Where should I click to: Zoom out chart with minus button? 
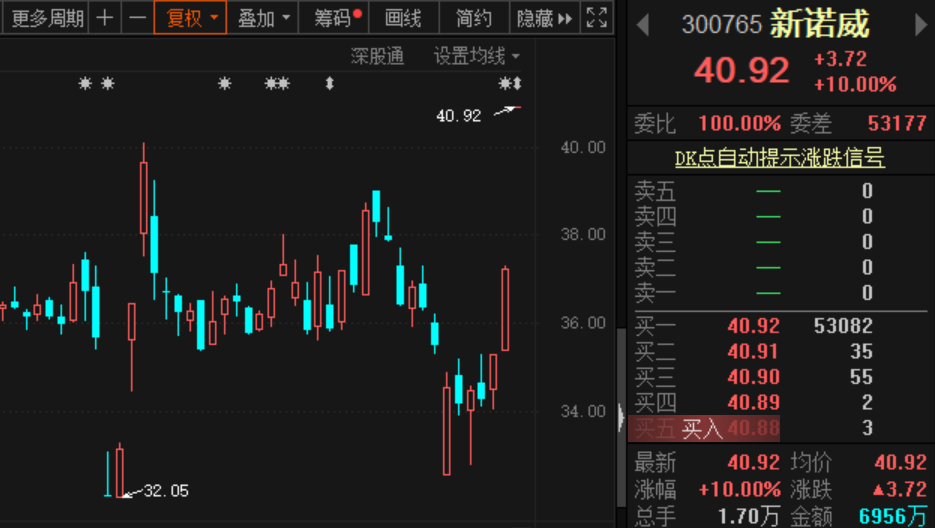(x=137, y=18)
